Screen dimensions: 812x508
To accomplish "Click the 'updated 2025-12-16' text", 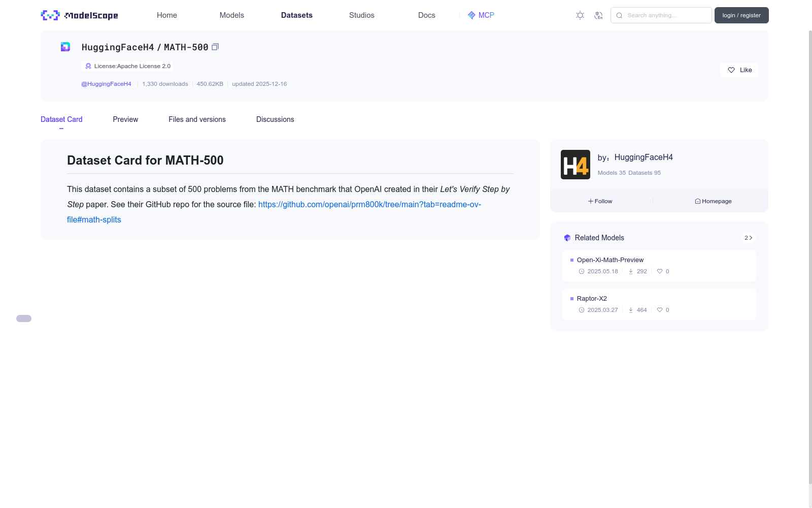I will [x=259, y=84].
